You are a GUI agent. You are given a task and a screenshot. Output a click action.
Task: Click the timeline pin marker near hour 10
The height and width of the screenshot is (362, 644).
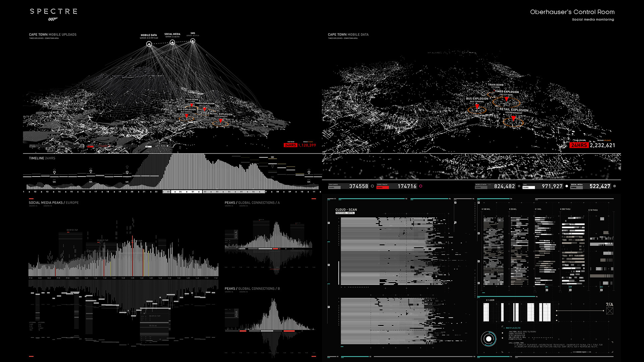point(309,172)
